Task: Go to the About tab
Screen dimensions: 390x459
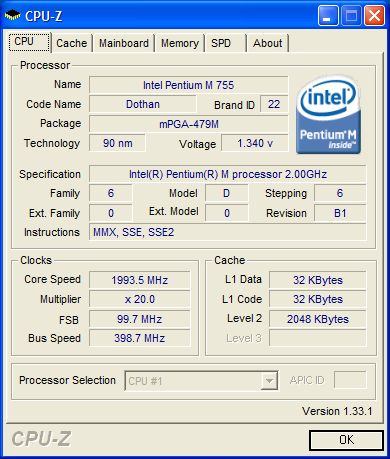Action: pos(268,43)
